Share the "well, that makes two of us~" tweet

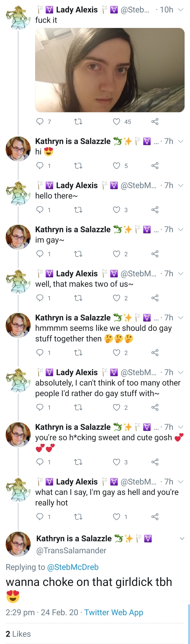pyautogui.click(x=155, y=298)
